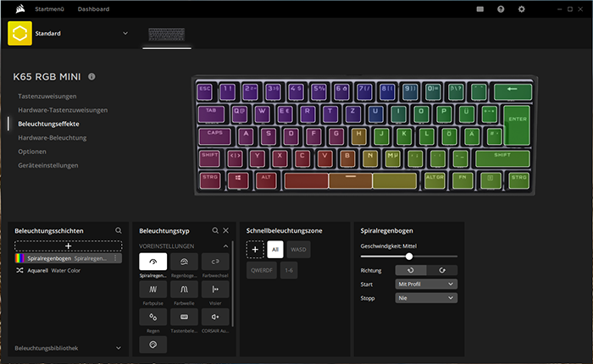Select the K65 keyboard device thumbnail
The height and width of the screenshot is (364, 593).
(167, 35)
